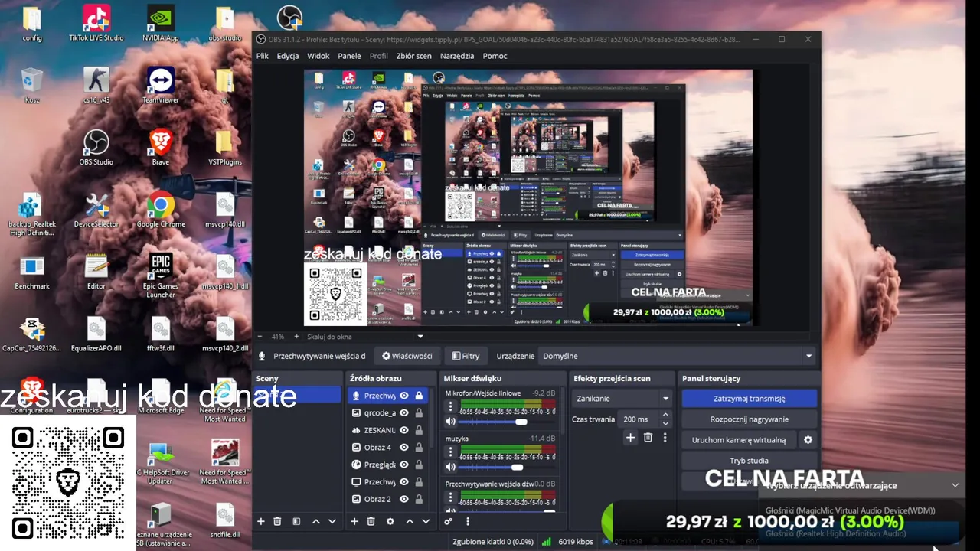Hide the qrcode_a source
980x551 pixels.
404,412
